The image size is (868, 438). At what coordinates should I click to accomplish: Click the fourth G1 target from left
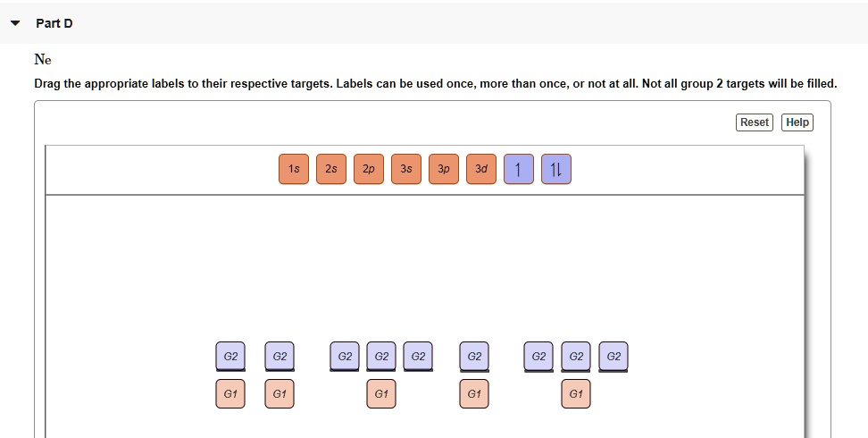(x=474, y=393)
